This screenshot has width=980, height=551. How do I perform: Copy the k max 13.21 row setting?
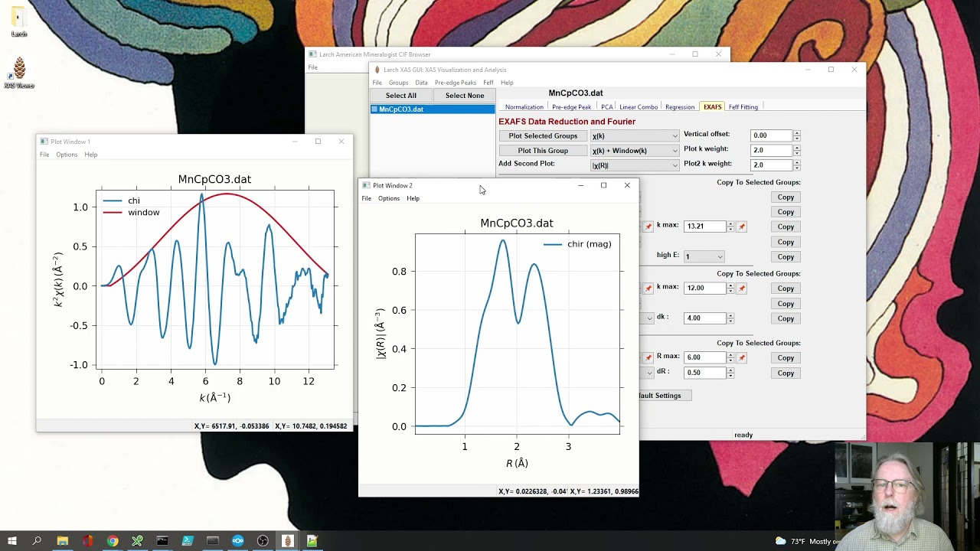pos(786,227)
